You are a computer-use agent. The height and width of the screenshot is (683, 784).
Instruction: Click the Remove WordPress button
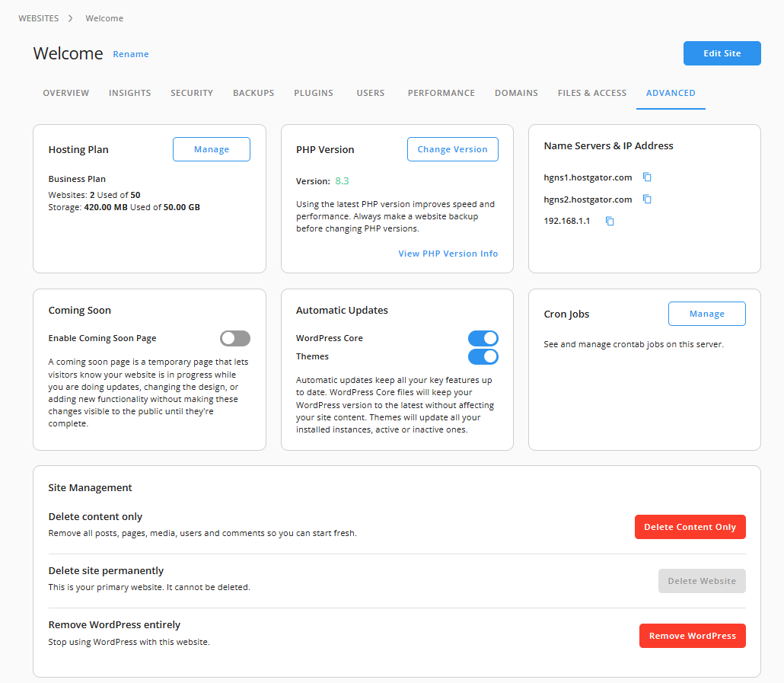point(692,636)
